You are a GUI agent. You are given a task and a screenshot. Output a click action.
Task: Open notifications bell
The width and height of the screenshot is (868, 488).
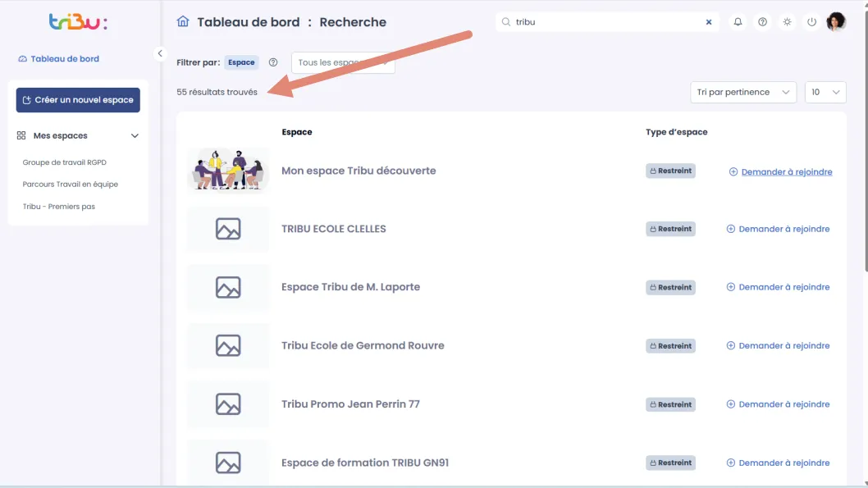point(738,22)
